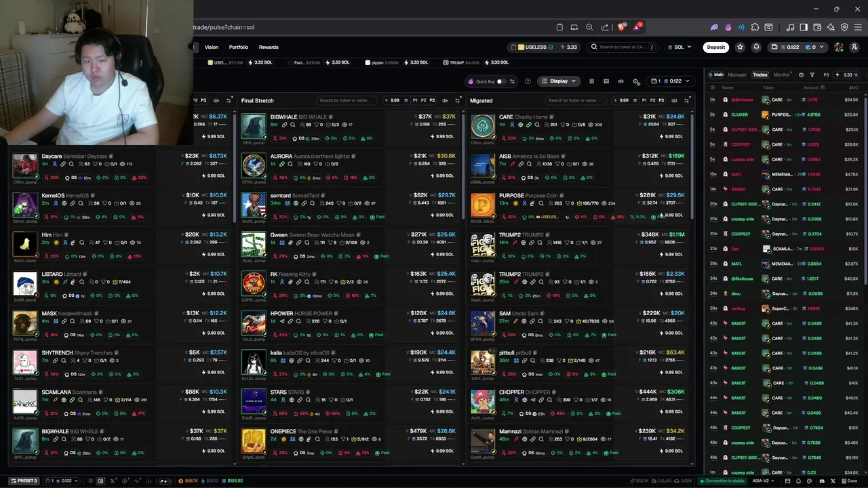Click global search by token field
Screen dimensions: 868x488
623,47
